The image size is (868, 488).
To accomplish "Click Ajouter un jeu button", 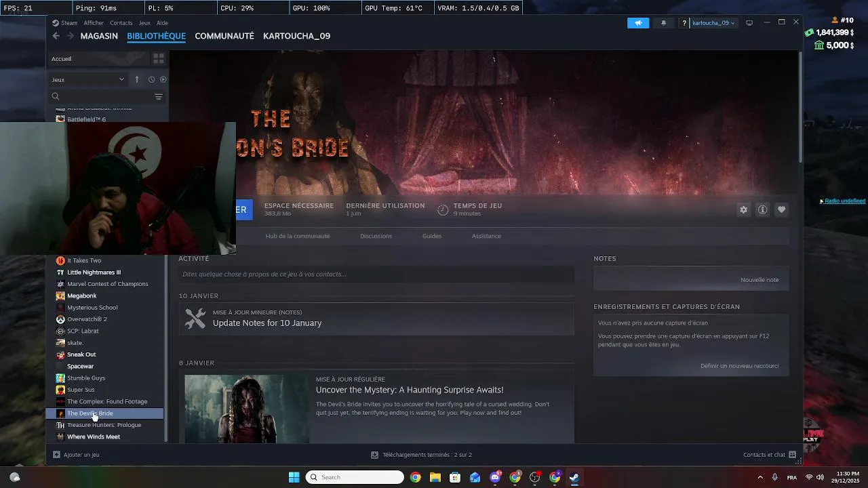I will (76, 455).
